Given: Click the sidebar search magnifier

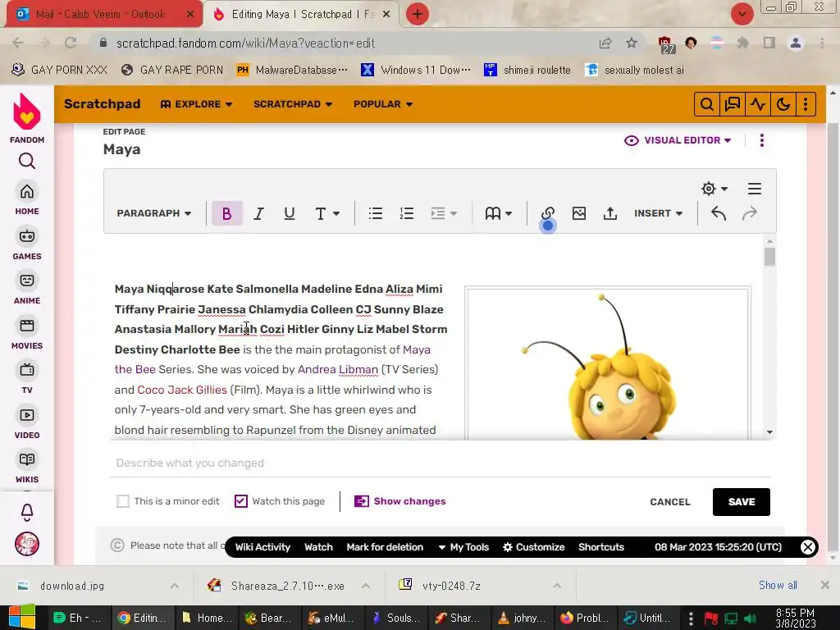Looking at the screenshot, I should 27,161.
